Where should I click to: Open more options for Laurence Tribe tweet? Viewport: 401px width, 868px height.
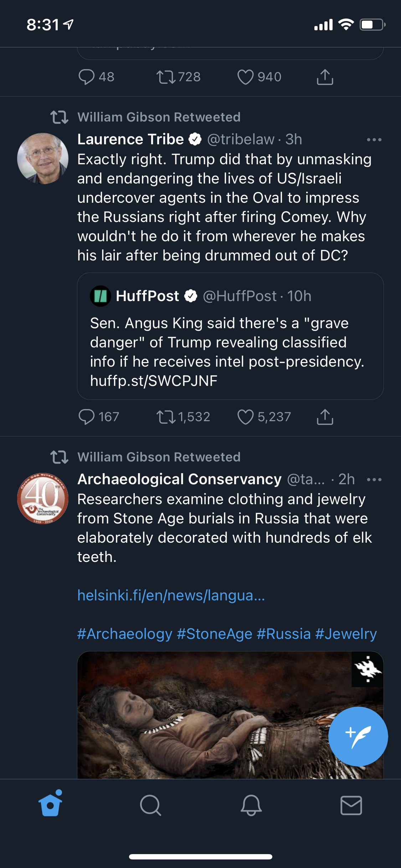[x=374, y=140]
